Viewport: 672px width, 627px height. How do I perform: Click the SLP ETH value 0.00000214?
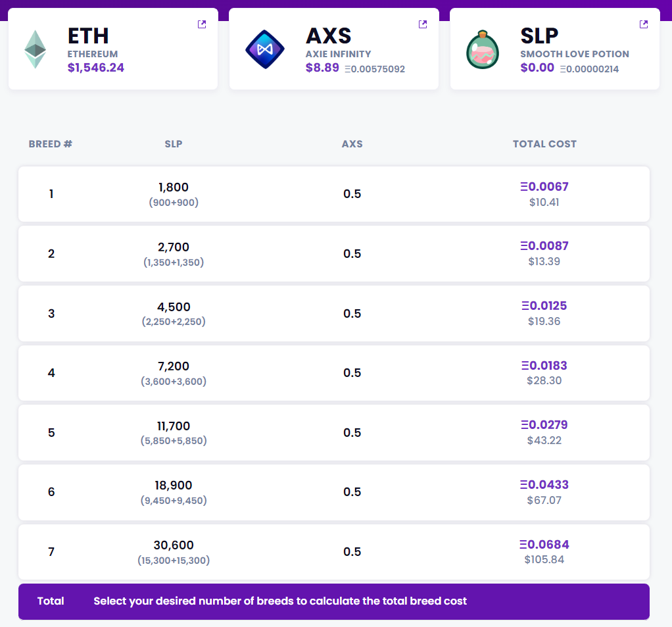pyautogui.click(x=589, y=69)
